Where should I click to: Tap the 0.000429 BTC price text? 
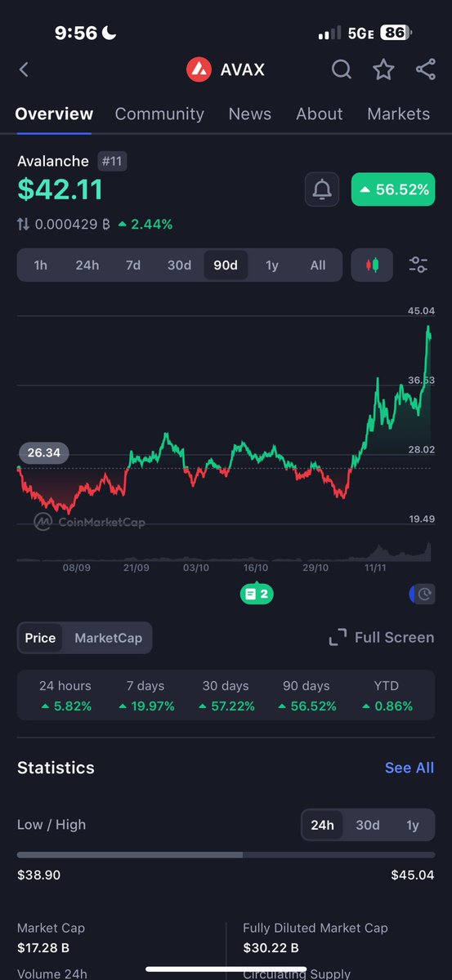(x=73, y=224)
